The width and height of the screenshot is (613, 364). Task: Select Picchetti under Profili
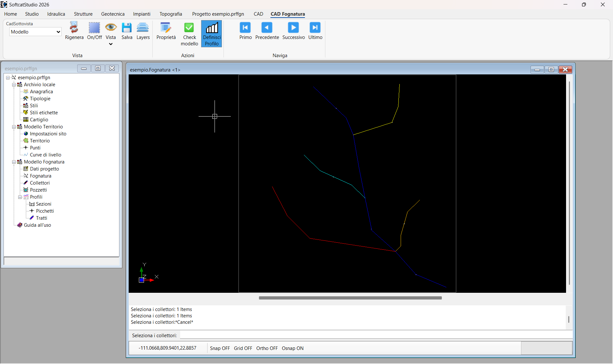(x=45, y=211)
